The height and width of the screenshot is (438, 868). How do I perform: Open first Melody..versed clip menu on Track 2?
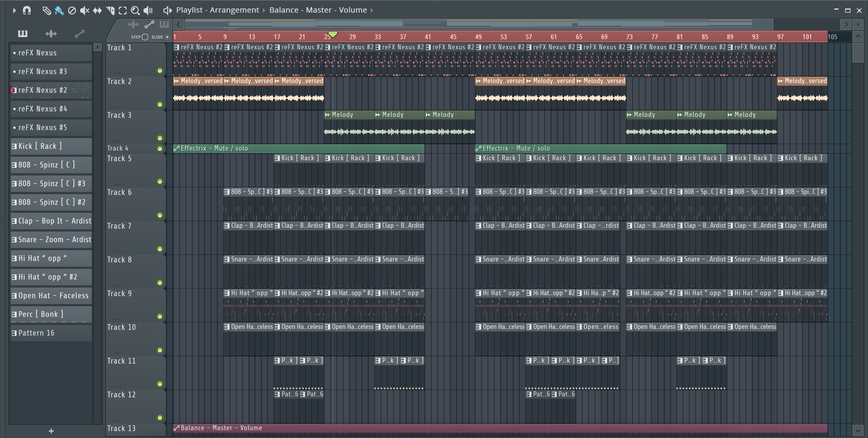177,81
